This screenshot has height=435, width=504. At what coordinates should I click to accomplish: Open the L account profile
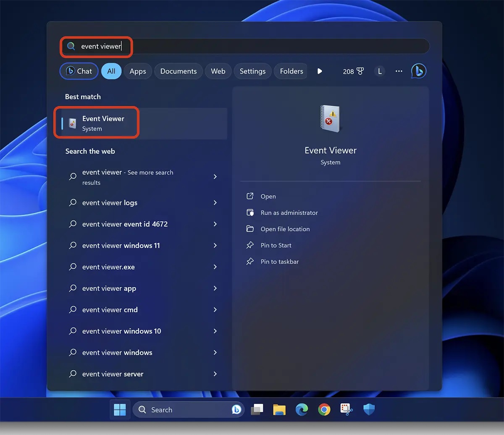pos(380,71)
